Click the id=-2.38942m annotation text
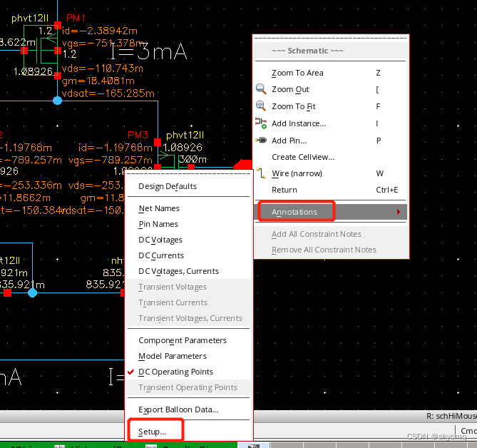Screen dimensions: 477x448 click(x=100, y=31)
